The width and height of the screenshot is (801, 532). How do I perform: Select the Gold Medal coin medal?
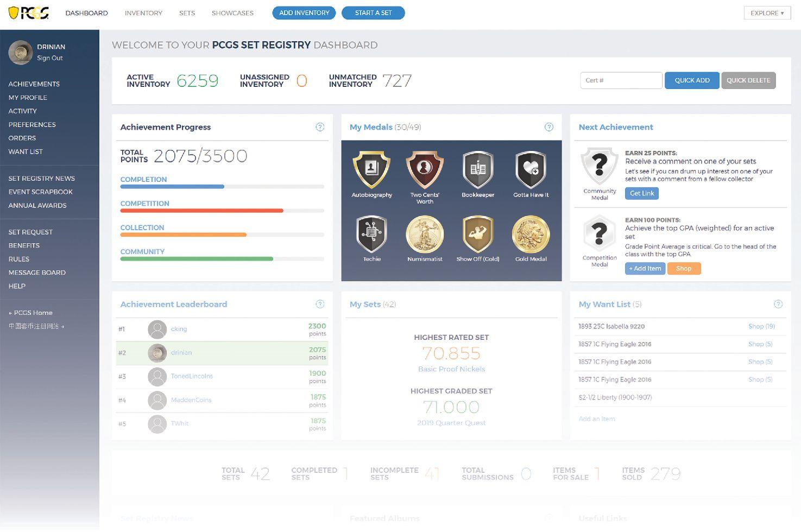coord(531,235)
